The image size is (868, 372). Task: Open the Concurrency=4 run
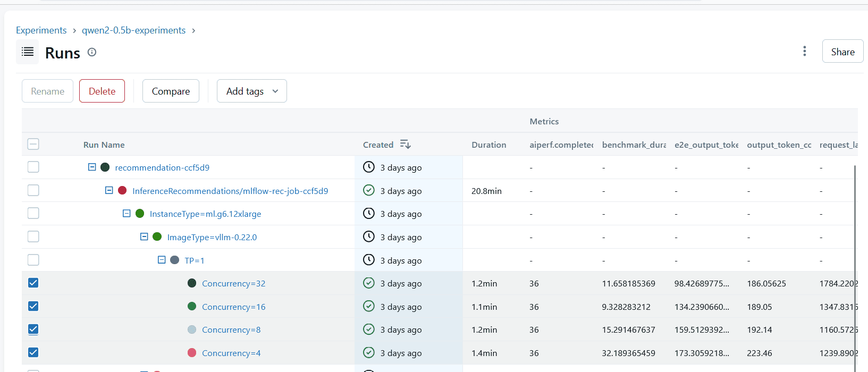tap(231, 353)
